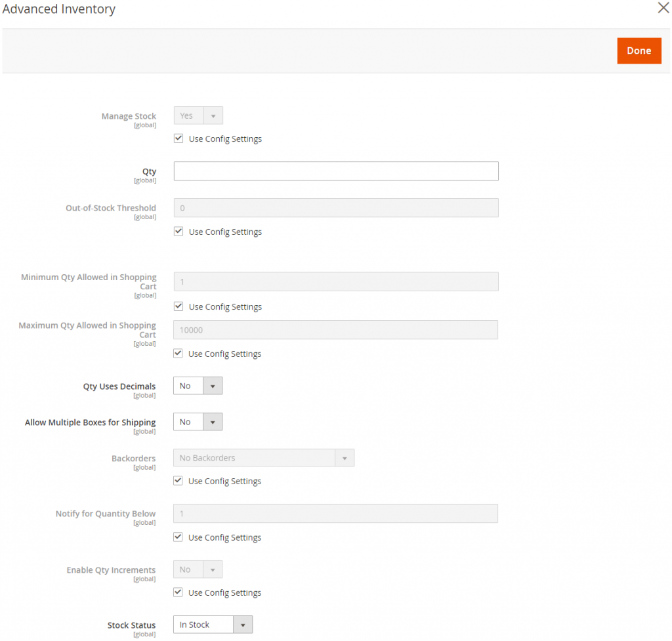The image size is (672, 641).
Task: Uncheck Use Config Settings under Enable Qty Increments
Action: pyautogui.click(x=178, y=592)
